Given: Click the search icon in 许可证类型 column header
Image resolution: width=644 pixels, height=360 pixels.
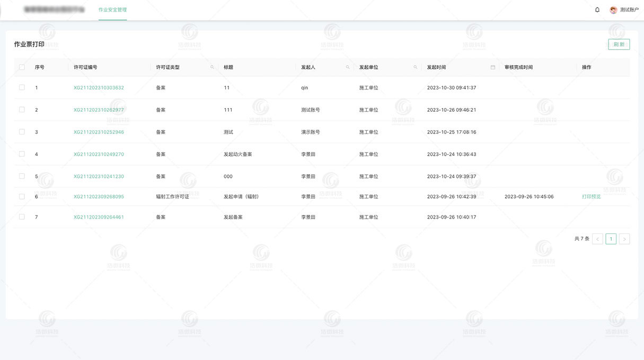Looking at the screenshot, I should pos(213,67).
